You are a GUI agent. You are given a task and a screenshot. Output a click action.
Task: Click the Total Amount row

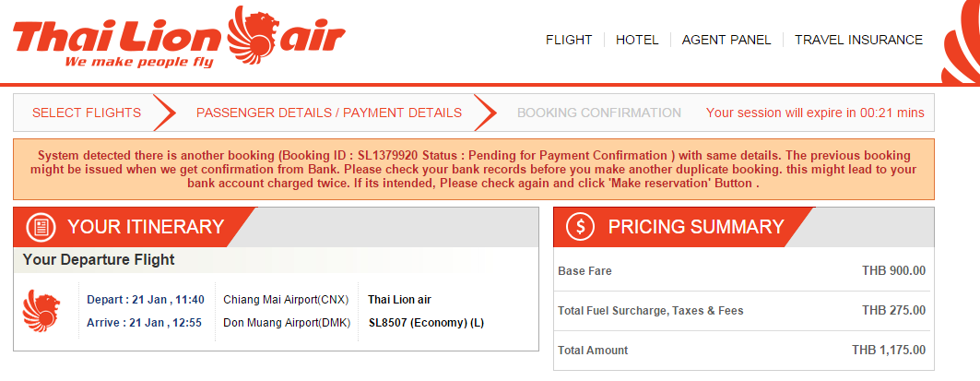[x=742, y=351]
